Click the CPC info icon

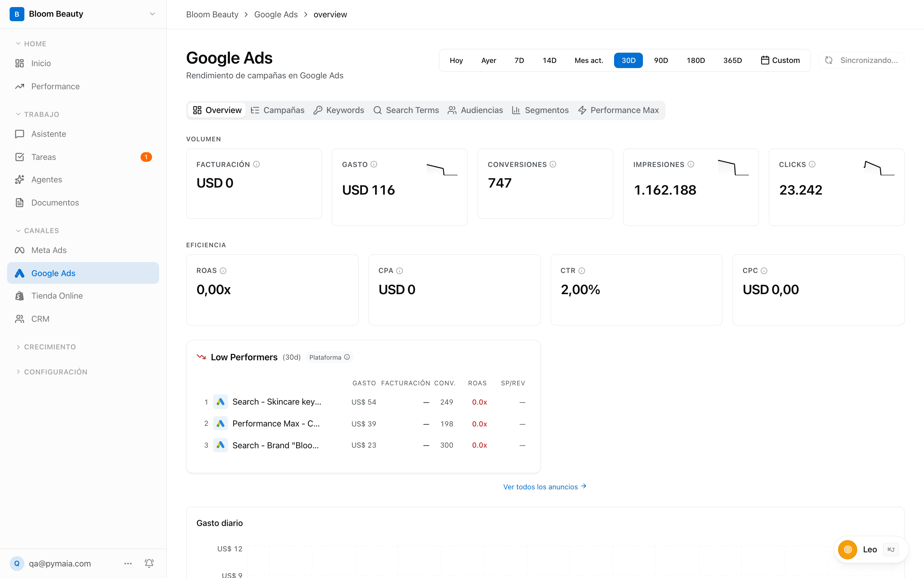(764, 271)
